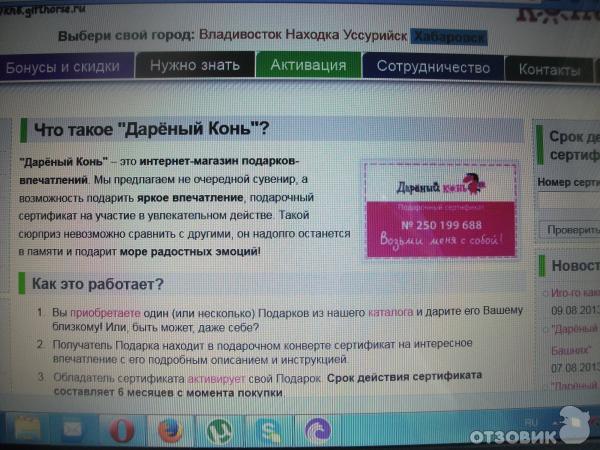Open the file explorer folder icon
The height and width of the screenshot is (450, 600).
(x=24, y=430)
